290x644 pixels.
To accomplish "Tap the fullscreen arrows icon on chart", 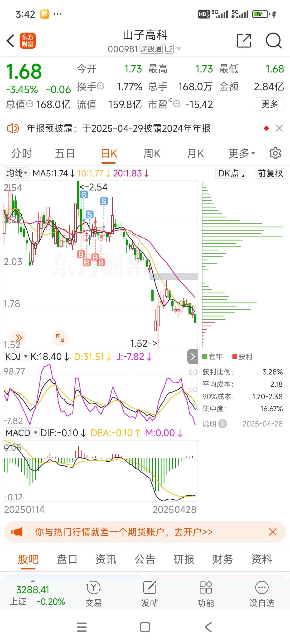I will pos(60,338).
